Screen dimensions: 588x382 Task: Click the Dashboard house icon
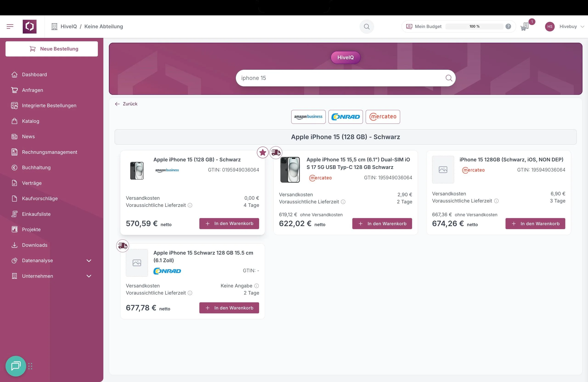pyautogui.click(x=14, y=75)
